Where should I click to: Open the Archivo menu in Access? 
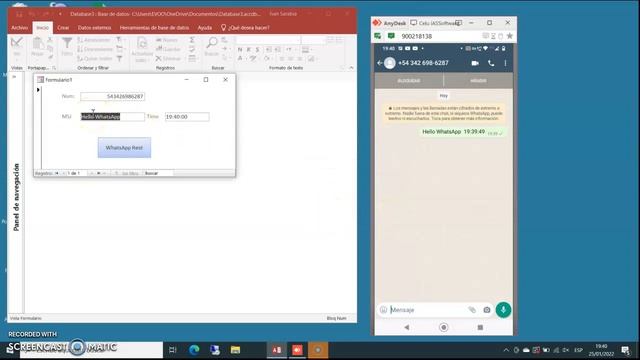pos(20,28)
